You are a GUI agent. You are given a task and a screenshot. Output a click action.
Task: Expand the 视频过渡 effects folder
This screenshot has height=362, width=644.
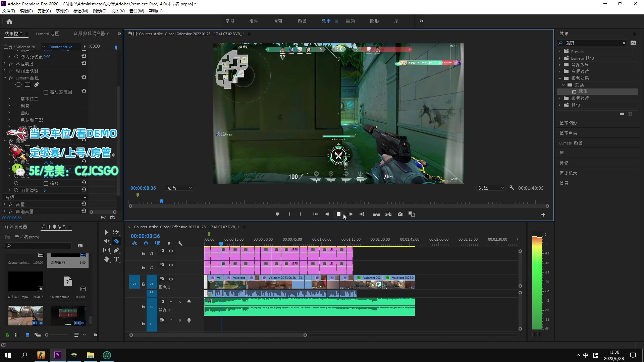tap(559, 99)
